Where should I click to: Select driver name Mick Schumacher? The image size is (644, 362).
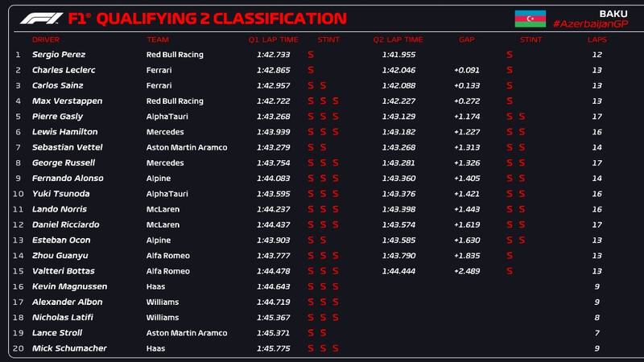tap(69, 348)
